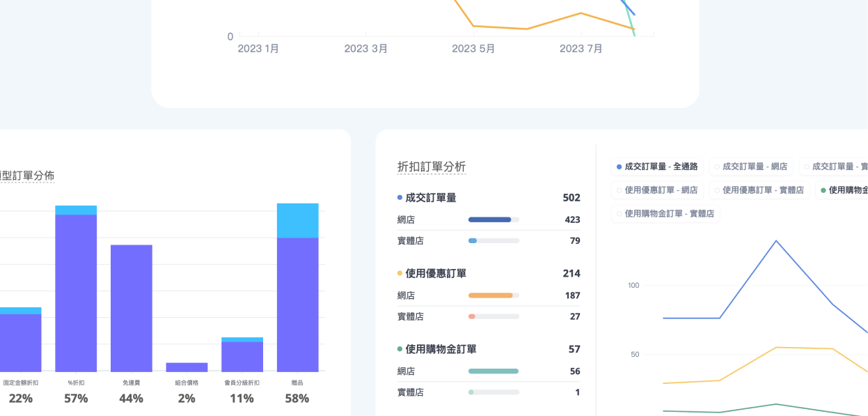Toggle legend 成交訂單量 - 全通路
Viewport: 868px width, 416px height.
click(658, 167)
